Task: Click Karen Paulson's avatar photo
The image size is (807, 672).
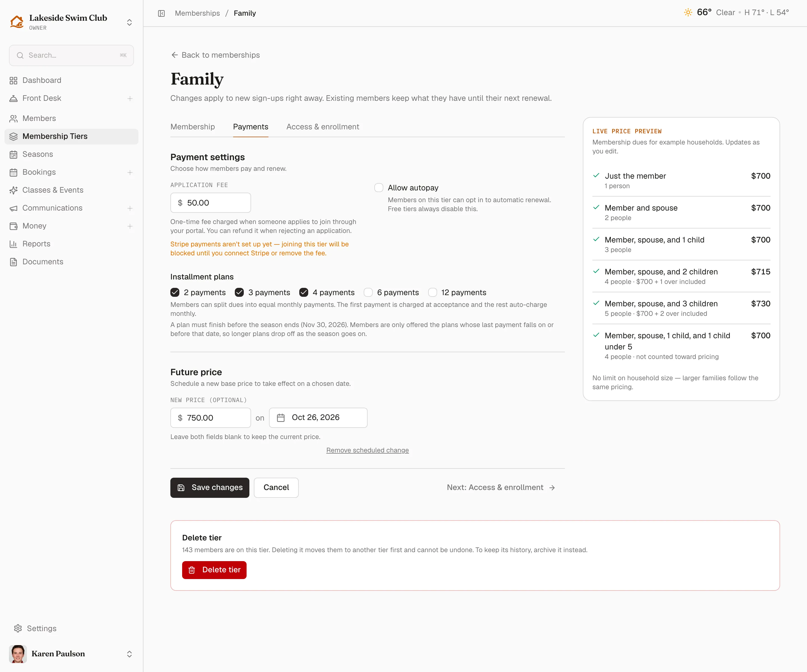Action: 18,654
